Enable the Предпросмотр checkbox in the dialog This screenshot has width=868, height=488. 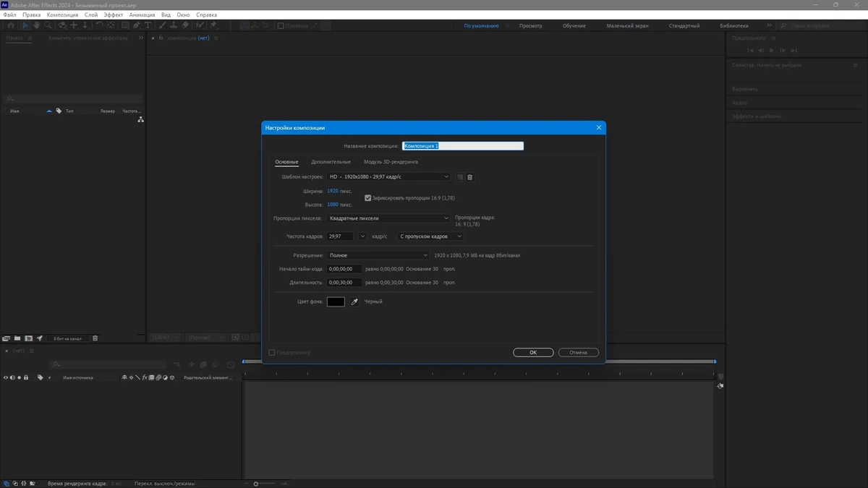(x=272, y=352)
